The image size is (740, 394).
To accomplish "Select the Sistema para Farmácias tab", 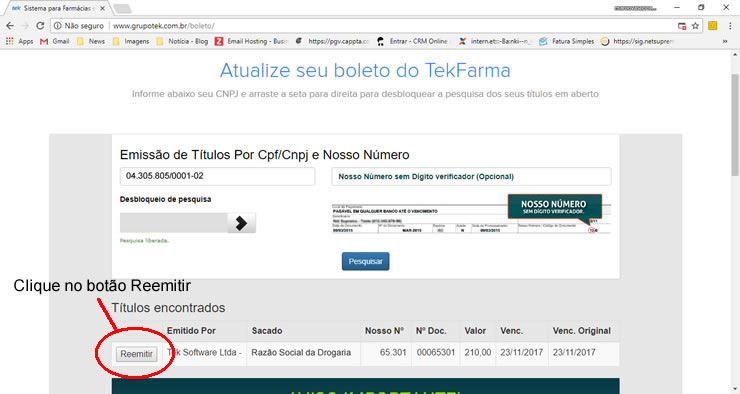I will coord(57,8).
